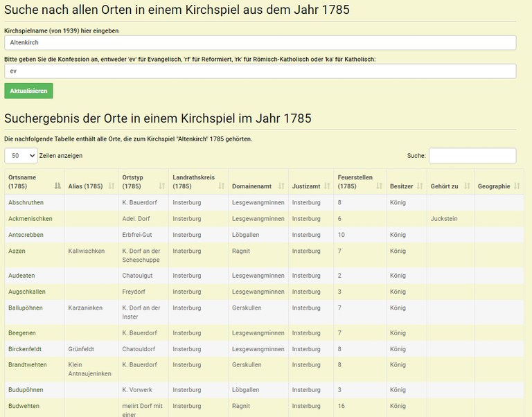This screenshot has width=532, height=417.
Task: Open the rows-per-page dropdown showing 50
Action: pos(21,155)
